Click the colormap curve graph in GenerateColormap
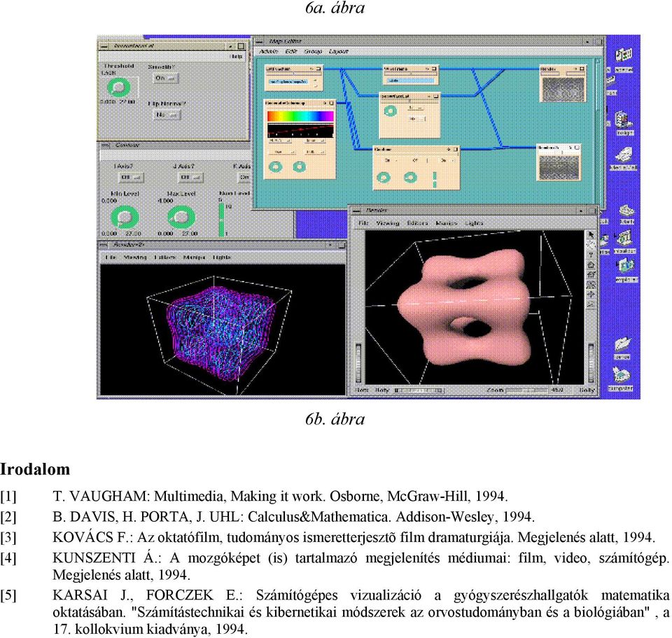The width and height of the screenshot is (672, 638). pyautogui.click(x=300, y=130)
